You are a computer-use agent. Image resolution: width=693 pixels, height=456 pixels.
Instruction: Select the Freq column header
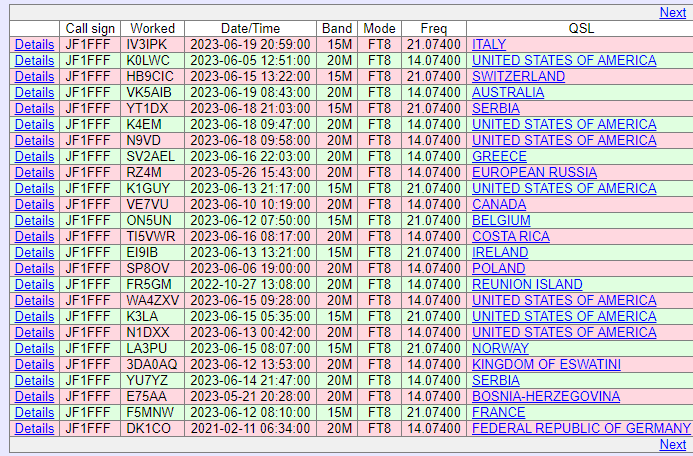(434, 29)
